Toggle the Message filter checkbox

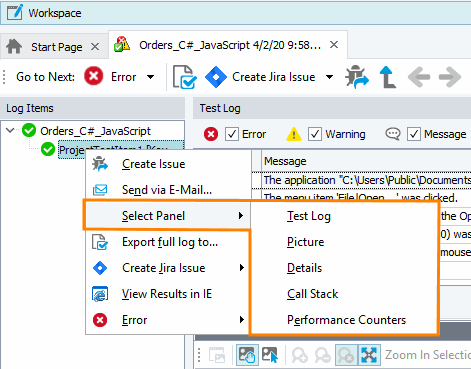pos(413,134)
